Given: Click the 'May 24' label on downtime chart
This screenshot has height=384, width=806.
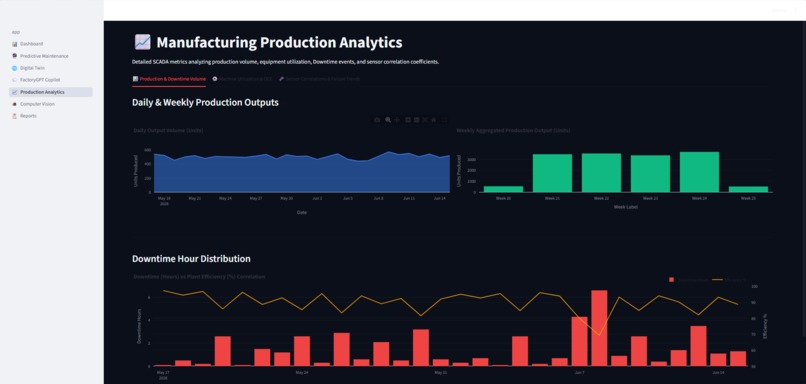Looking at the screenshot, I should pos(302,372).
